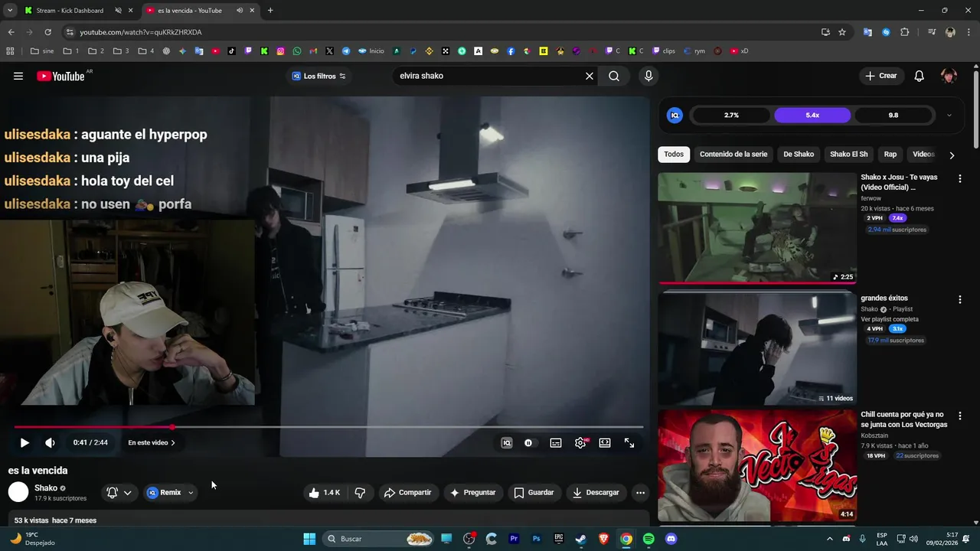Dislike the video
980x551 pixels.
[360, 493]
